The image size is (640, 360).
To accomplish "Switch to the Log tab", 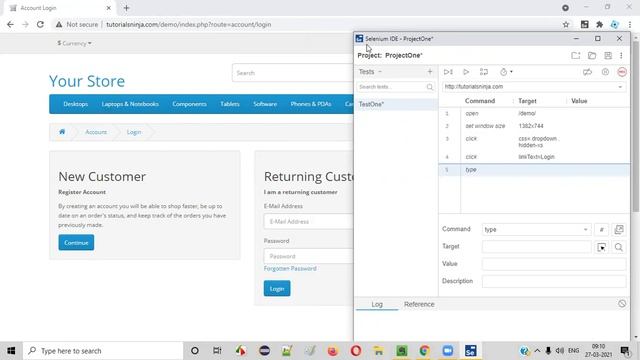I will (x=377, y=304).
